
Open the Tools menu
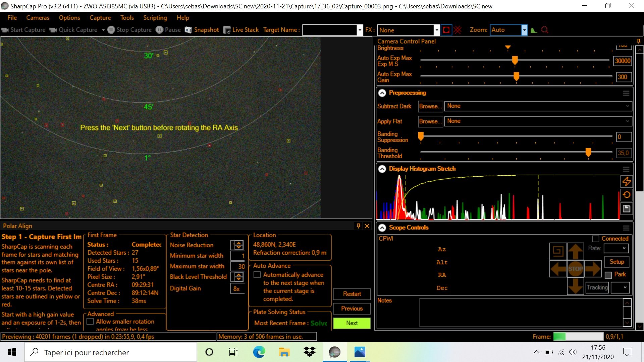(x=127, y=18)
